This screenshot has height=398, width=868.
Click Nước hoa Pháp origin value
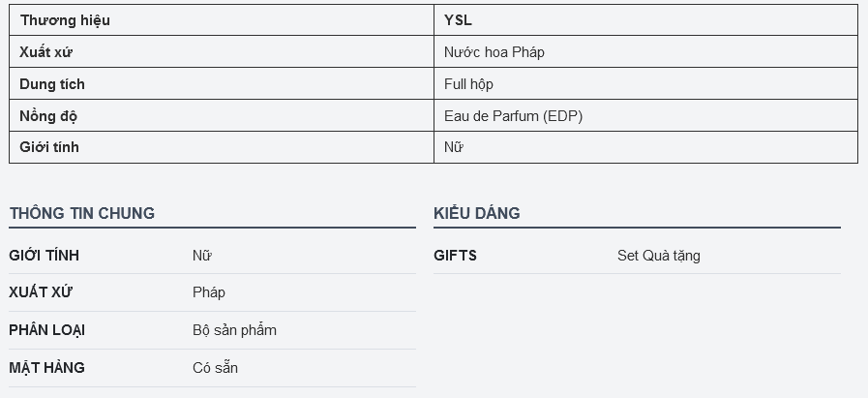click(x=494, y=52)
